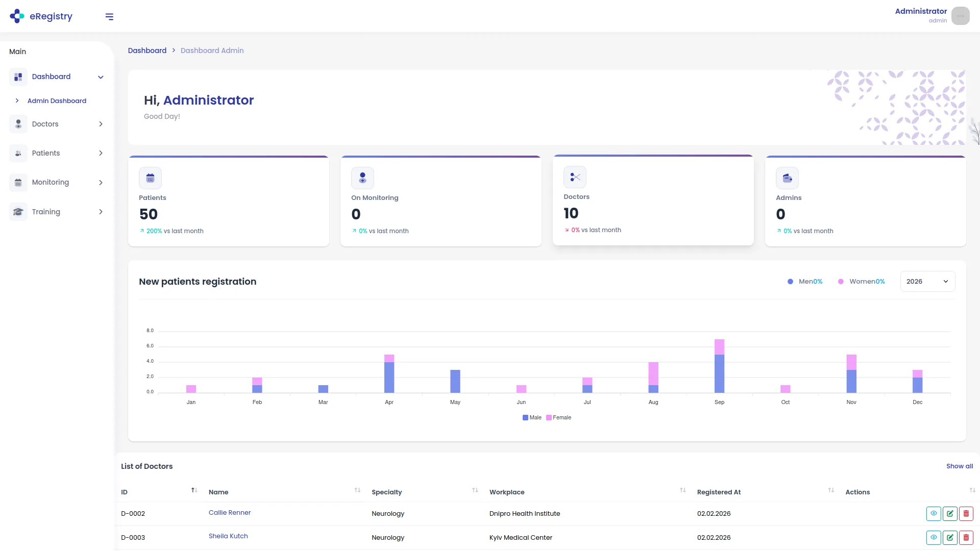Expand the Monitoring sidebar section
Screen dimensions: 980x551
[x=101, y=182]
